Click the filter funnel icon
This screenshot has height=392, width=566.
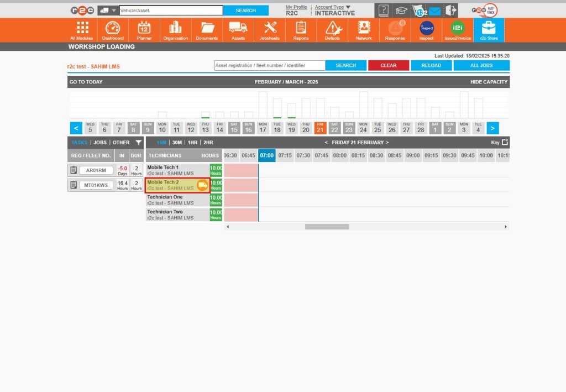[x=139, y=142]
